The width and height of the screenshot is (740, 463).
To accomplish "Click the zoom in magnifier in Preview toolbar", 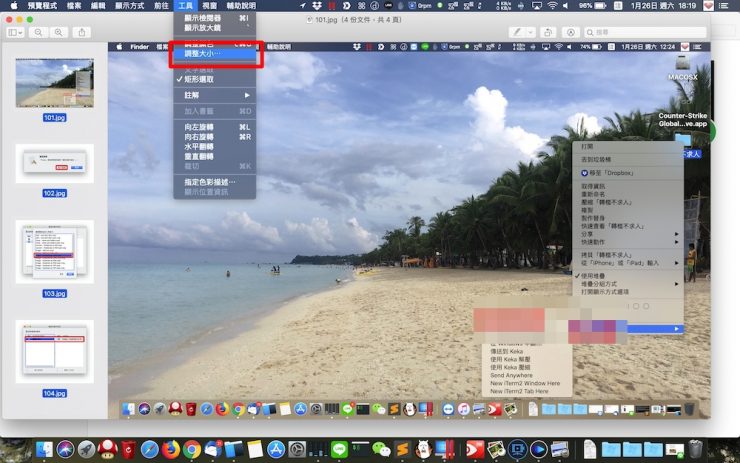I will [59, 32].
